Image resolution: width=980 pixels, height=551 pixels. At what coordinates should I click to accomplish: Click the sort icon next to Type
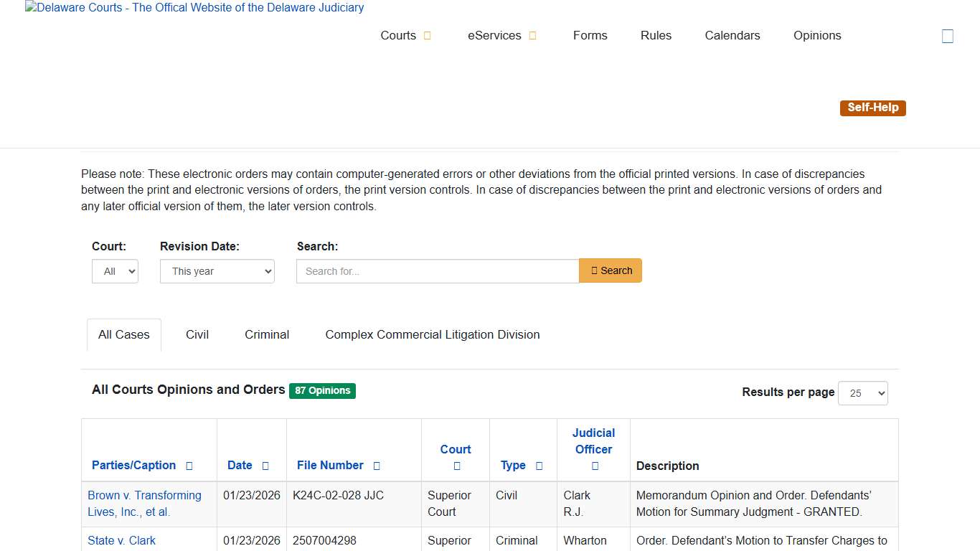pos(540,466)
